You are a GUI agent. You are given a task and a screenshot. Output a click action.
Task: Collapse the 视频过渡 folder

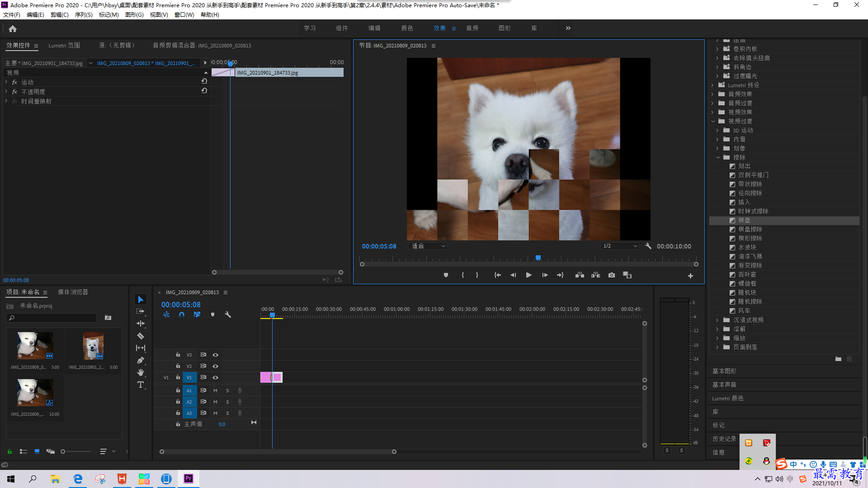point(713,121)
